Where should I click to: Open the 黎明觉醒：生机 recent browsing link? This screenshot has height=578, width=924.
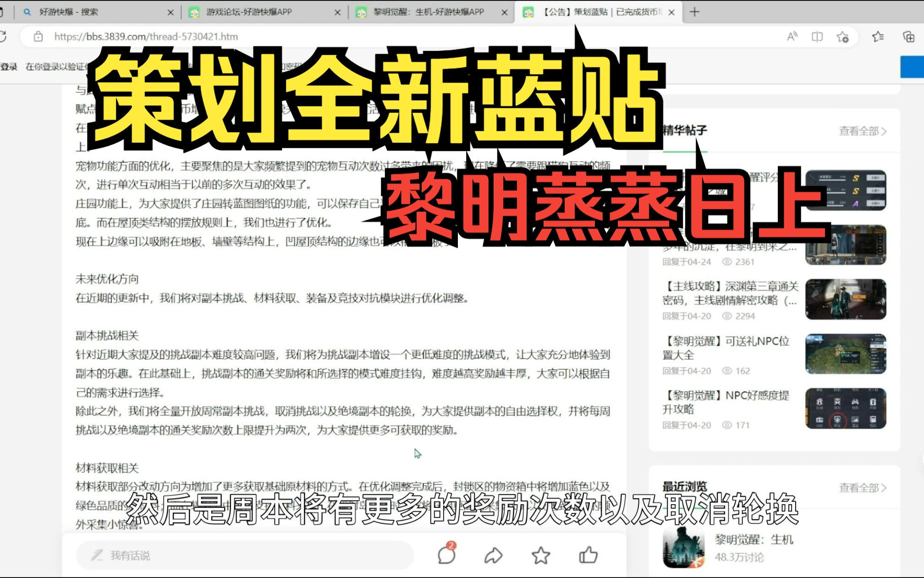click(x=753, y=539)
